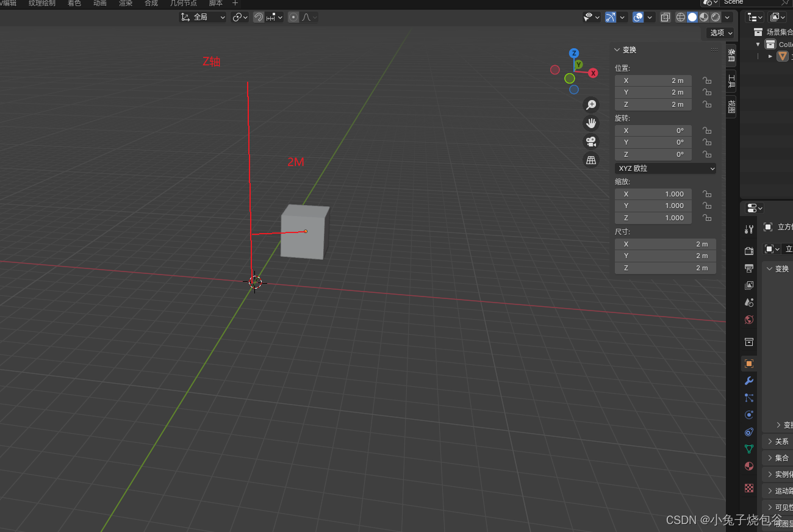Image resolution: width=793 pixels, height=532 pixels.
Task: Open Tool properties tab (wrench-screwdriver icon)
Action: pos(749,229)
